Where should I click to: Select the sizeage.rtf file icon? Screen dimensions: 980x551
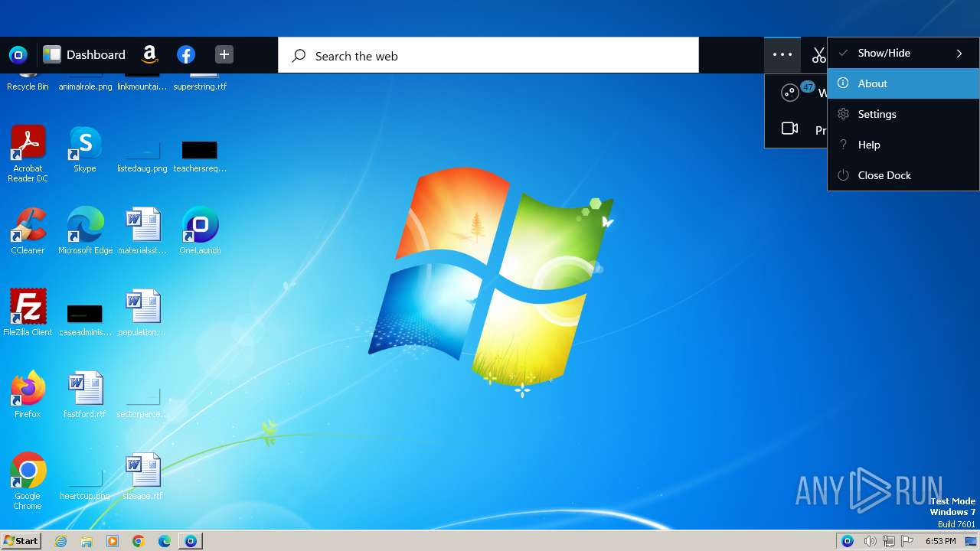pyautogui.click(x=142, y=476)
